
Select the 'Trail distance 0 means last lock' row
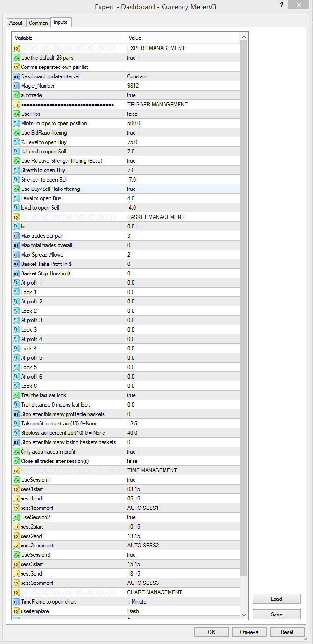(126, 405)
